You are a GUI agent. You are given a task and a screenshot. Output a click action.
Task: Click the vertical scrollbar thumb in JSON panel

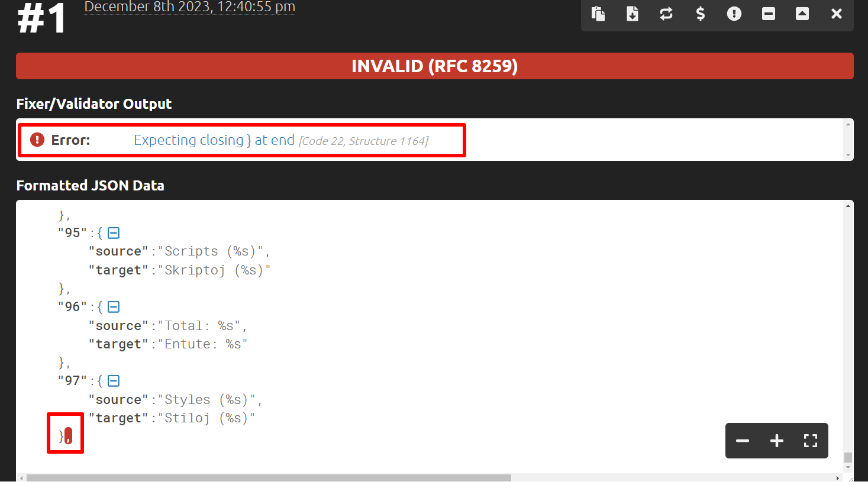pos(848,457)
